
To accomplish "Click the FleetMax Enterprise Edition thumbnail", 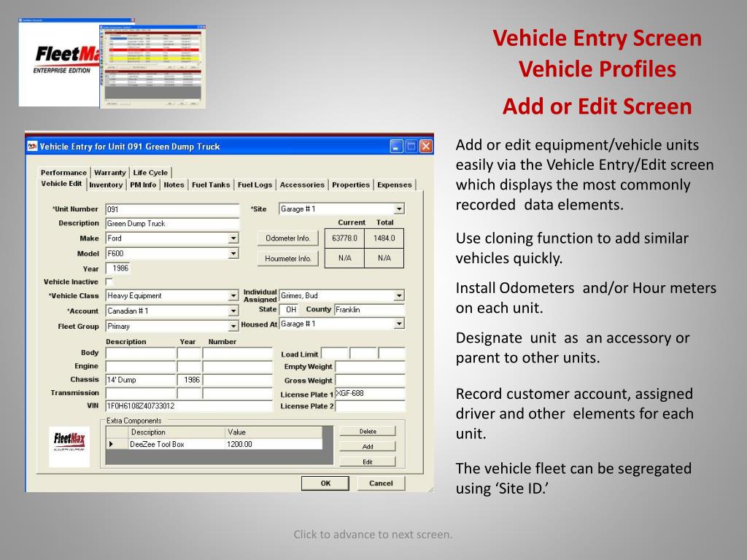I will click(59, 63).
